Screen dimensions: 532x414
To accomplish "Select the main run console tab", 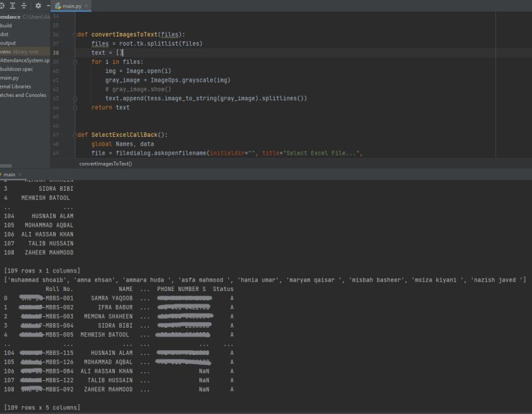I will pyautogui.click(x=9, y=175).
